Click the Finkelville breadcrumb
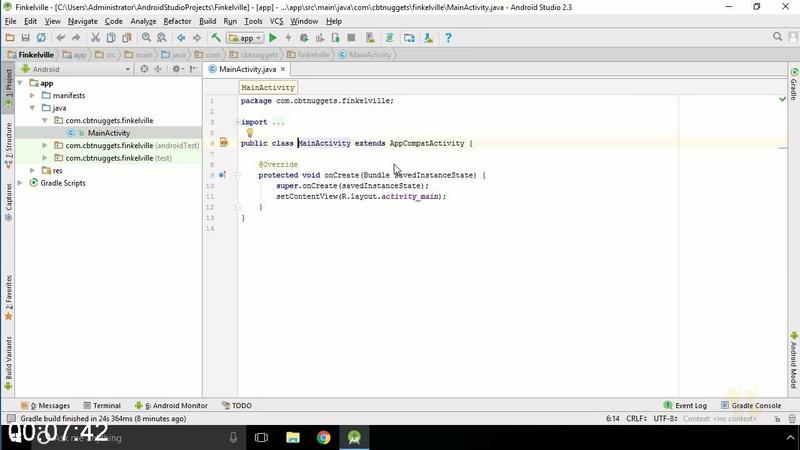 31,55
